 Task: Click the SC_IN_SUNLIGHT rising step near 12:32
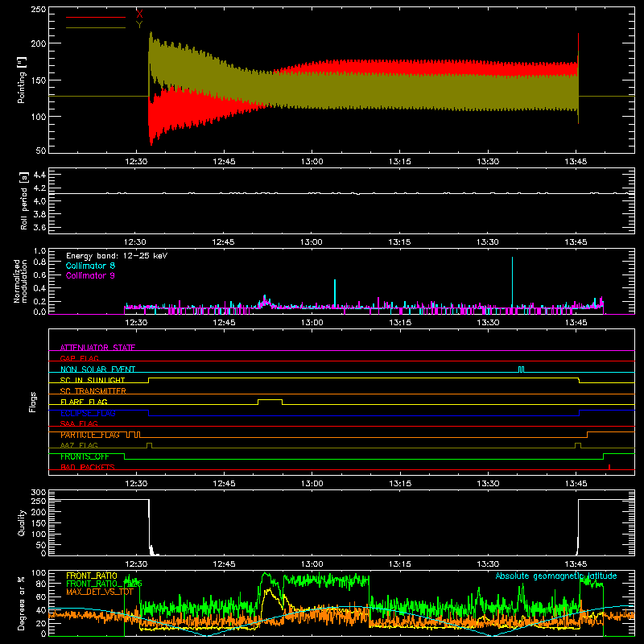[x=149, y=380]
